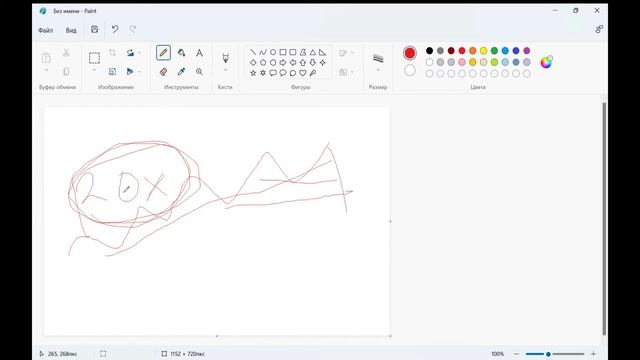This screenshot has height=360, width=640.
Task: Click the zoom in plus button
Action: [x=593, y=354]
